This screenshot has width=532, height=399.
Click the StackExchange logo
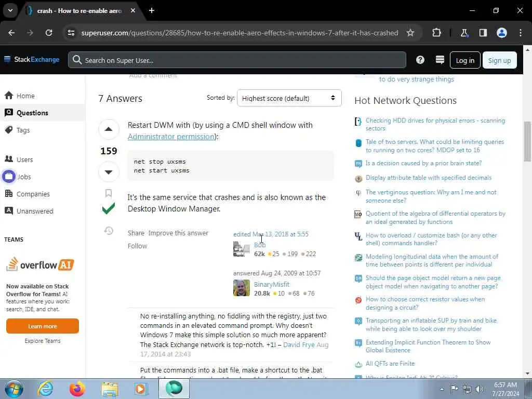(x=32, y=60)
